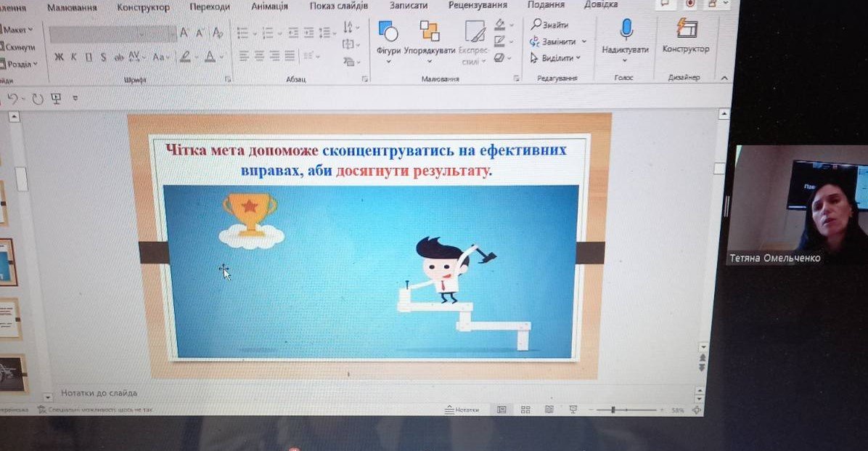Image resolution: width=868 pixels, height=451 pixels.
Task: Click the Скинути reset button
Action: [19, 47]
